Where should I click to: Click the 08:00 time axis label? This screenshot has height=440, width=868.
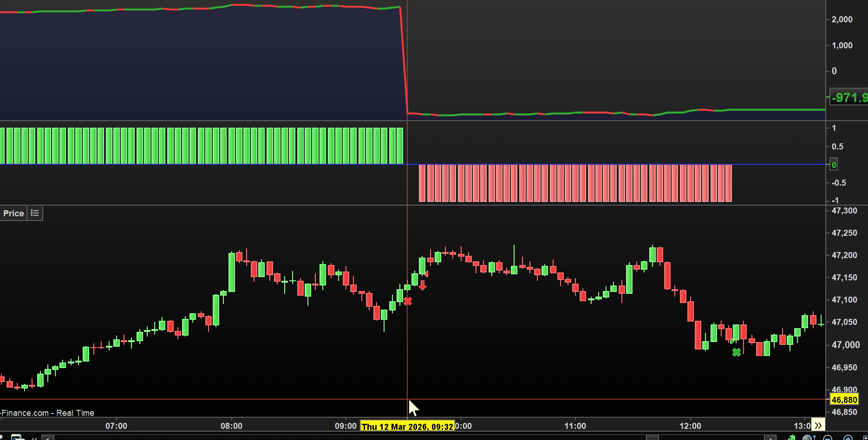click(231, 426)
